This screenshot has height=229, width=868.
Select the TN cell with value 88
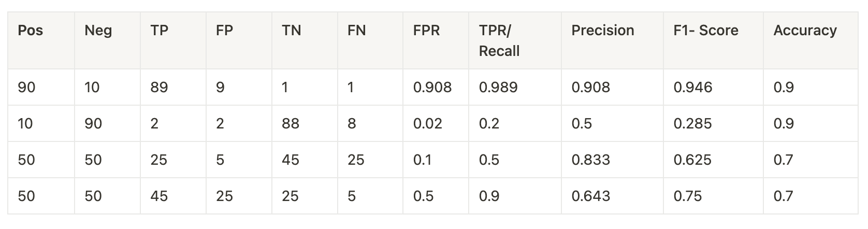click(291, 123)
